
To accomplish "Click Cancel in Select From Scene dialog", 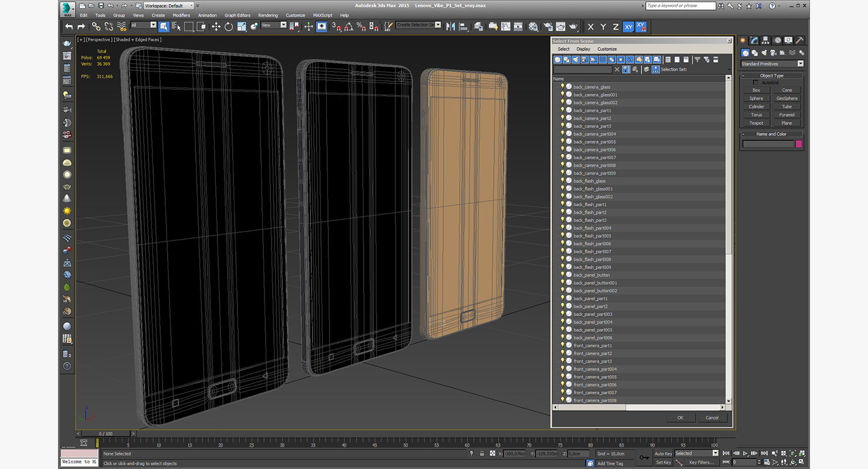I will pyautogui.click(x=712, y=417).
